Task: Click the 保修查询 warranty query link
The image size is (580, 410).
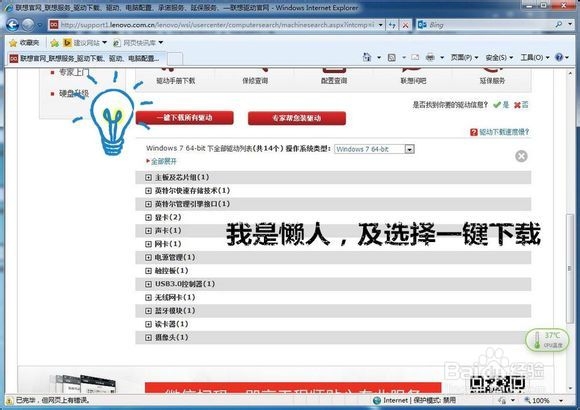Action: 255,81
